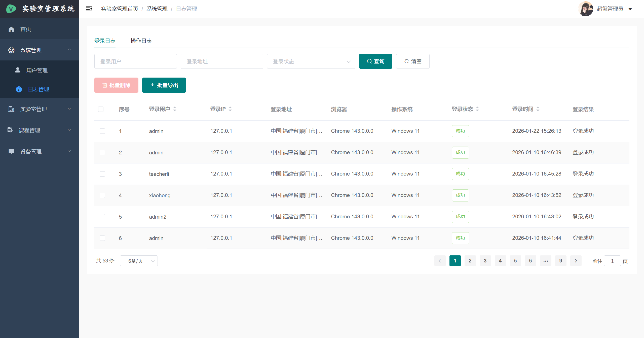This screenshot has height=338, width=644.
Task: Open the 6条/页 page size selector
Action: point(139,261)
